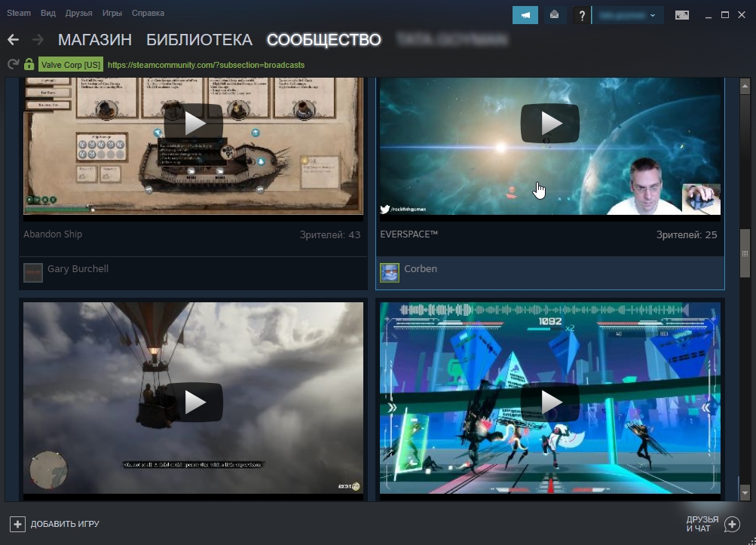Open the inbox envelope notifications
This screenshot has width=756, height=545.
[x=555, y=15]
